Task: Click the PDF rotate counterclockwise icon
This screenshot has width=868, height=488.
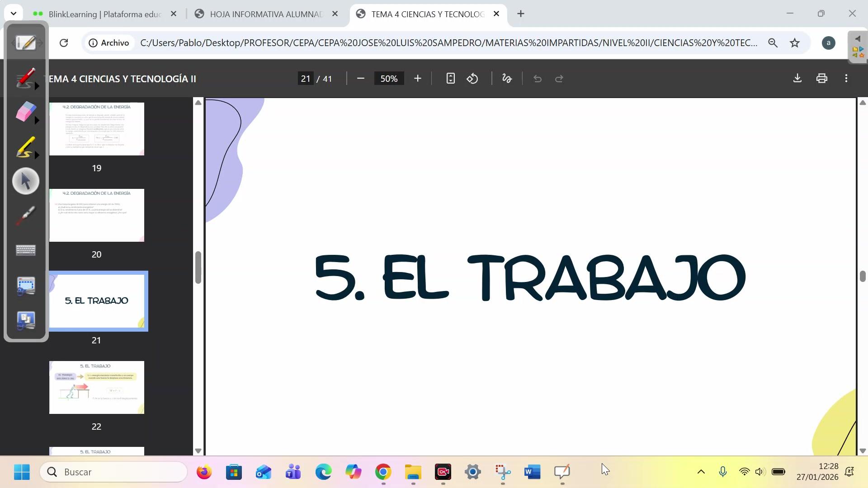Action: 472,79
